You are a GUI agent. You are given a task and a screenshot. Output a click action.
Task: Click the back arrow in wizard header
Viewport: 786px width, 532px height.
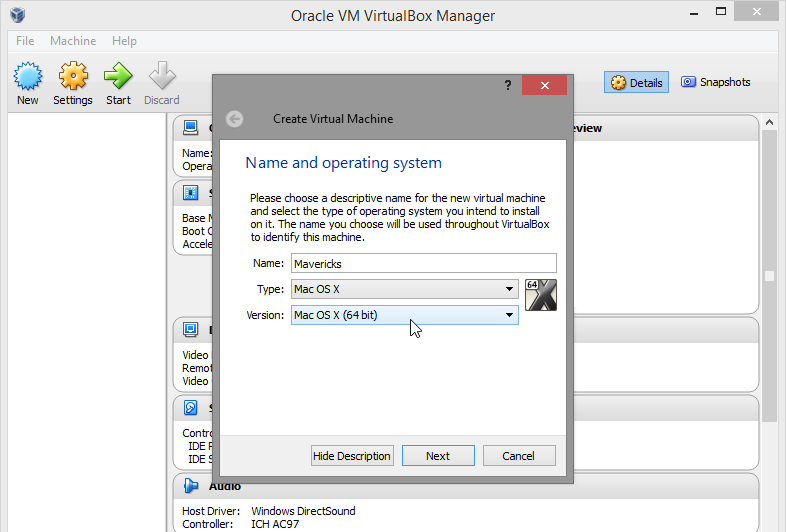click(x=235, y=119)
